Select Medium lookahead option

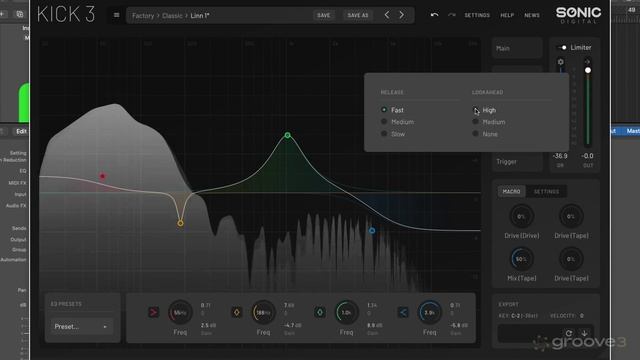pyautogui.click(x=489, y=122)
